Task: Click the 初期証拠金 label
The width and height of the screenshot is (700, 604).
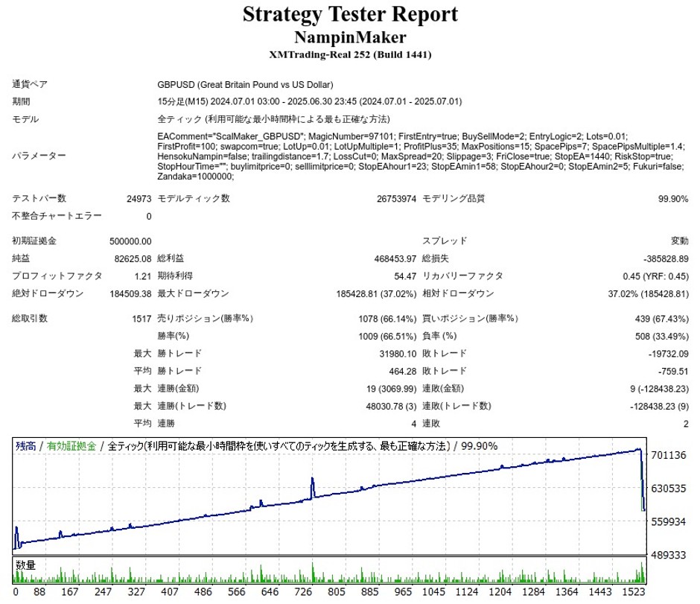Action: (34, 241)
